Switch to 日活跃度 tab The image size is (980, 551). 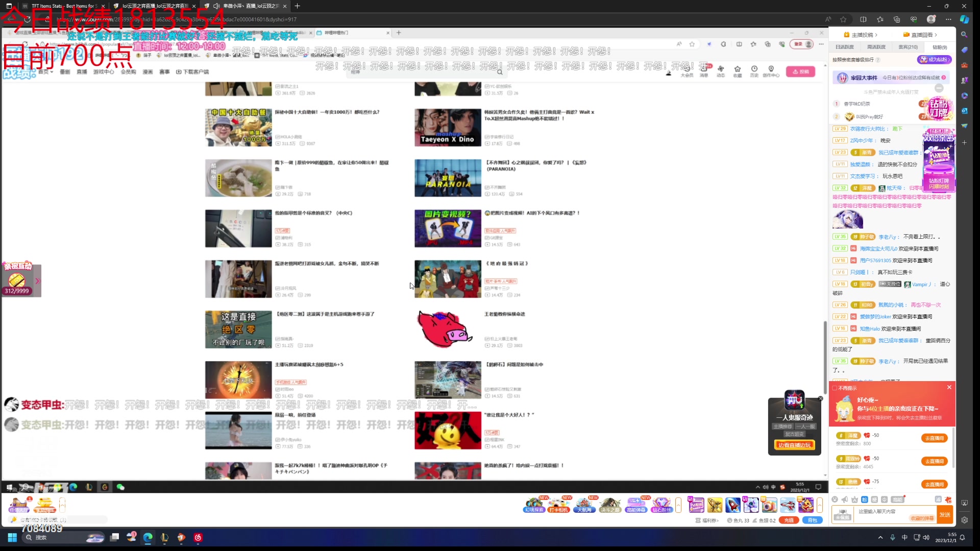[x=845, y=47]
